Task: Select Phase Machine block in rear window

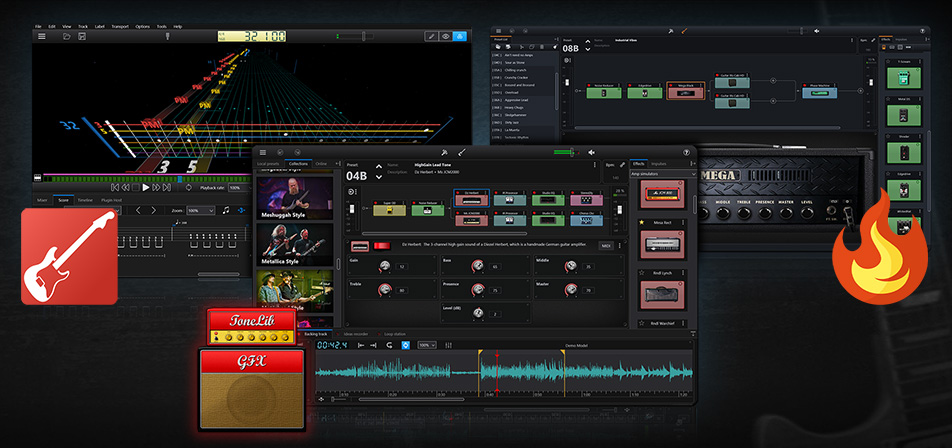Action: point(821,91)
